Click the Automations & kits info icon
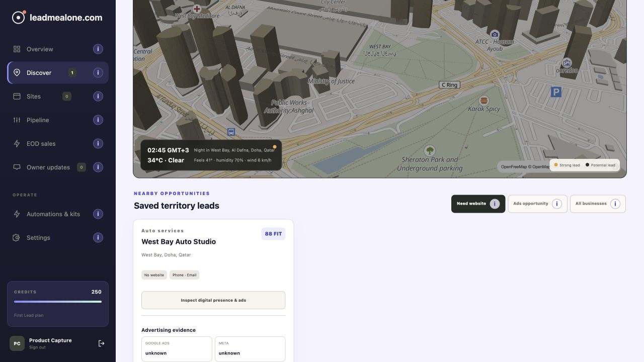This screenshot has width=644, height=362. [98, 214]
